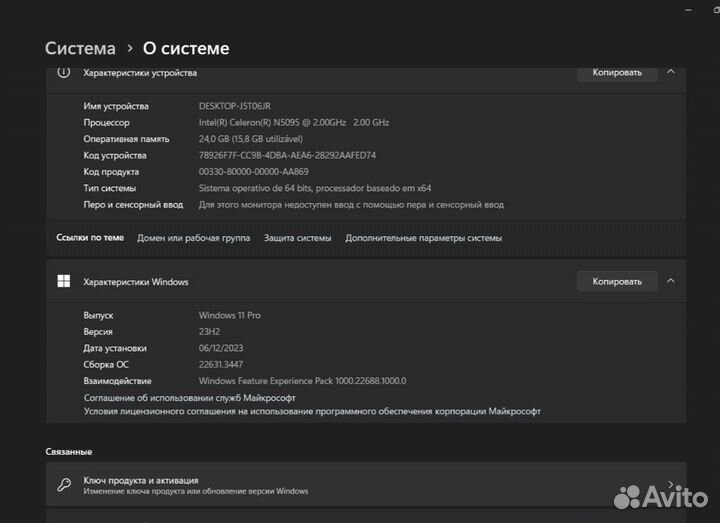
Task: Open Защита системы link
Action: point(298,238)
